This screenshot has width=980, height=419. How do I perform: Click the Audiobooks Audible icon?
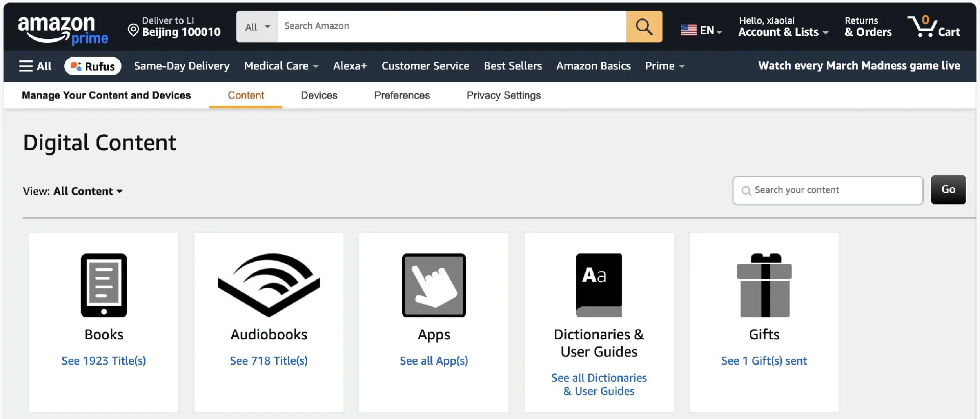click(x=268, y=284)
